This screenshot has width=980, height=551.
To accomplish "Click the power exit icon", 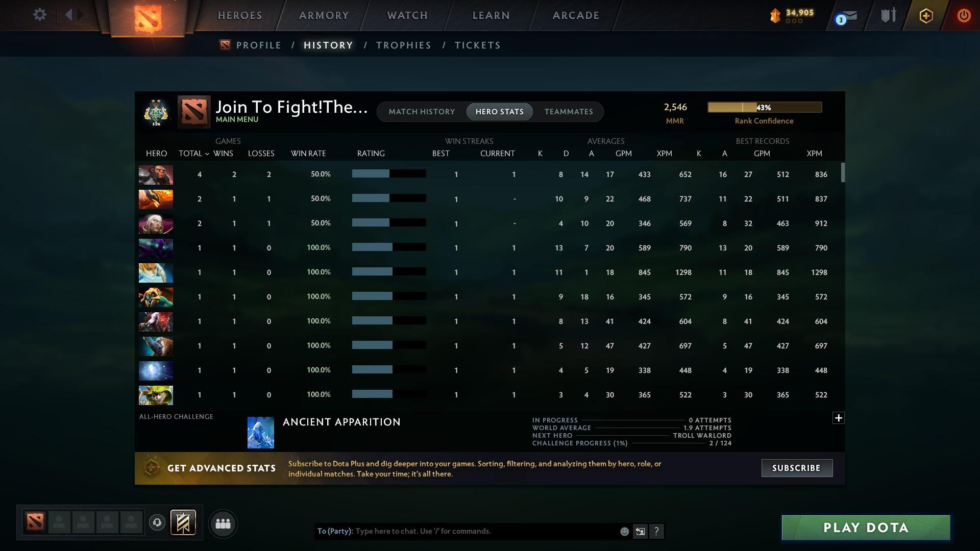I will tap(963, 15).
